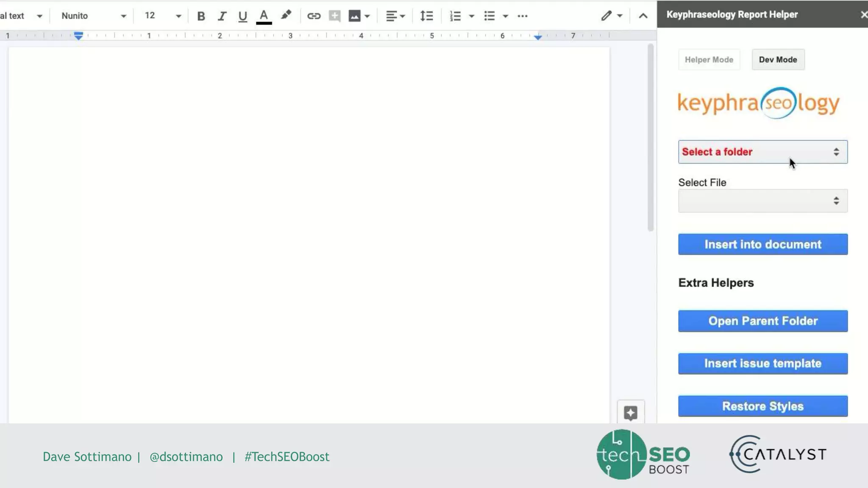Click the document's vertical scrollbar
868x488 pixels.
coord(650,138)
